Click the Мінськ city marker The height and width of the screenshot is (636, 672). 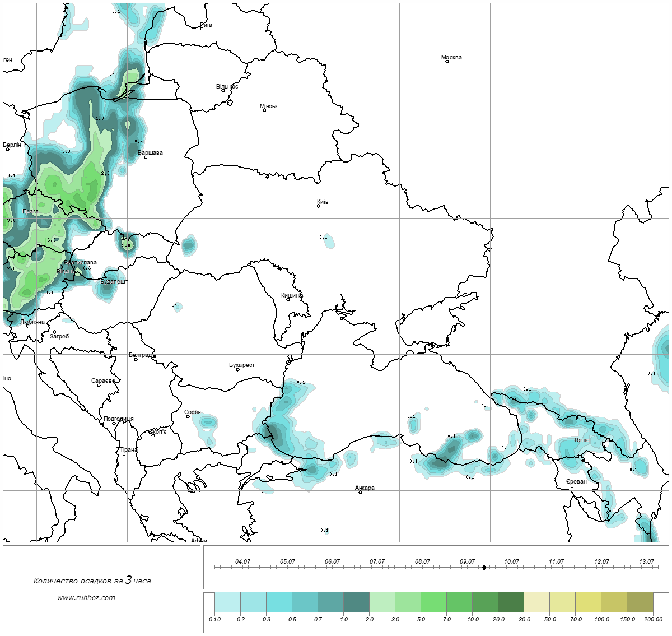(x=264, y=110)
